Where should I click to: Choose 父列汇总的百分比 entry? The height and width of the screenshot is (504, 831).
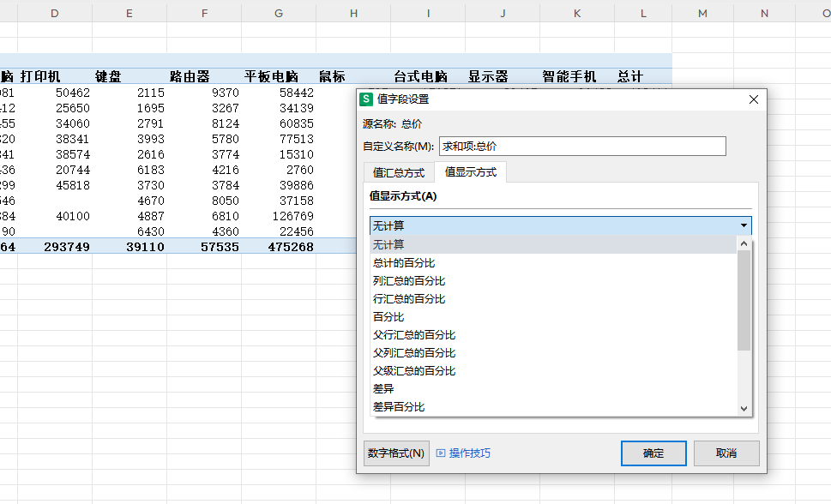(414, 353)
